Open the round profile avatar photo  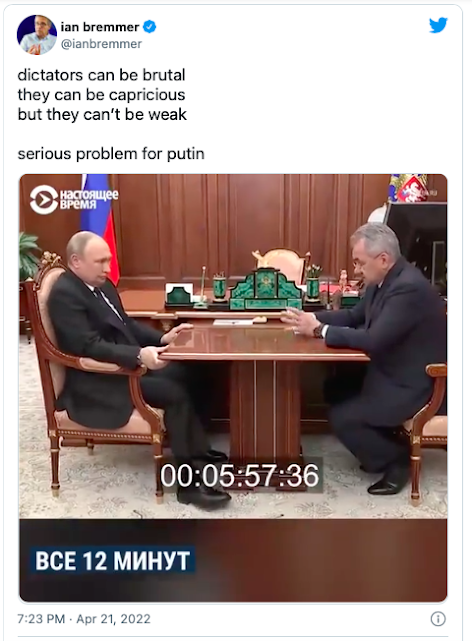37,34
